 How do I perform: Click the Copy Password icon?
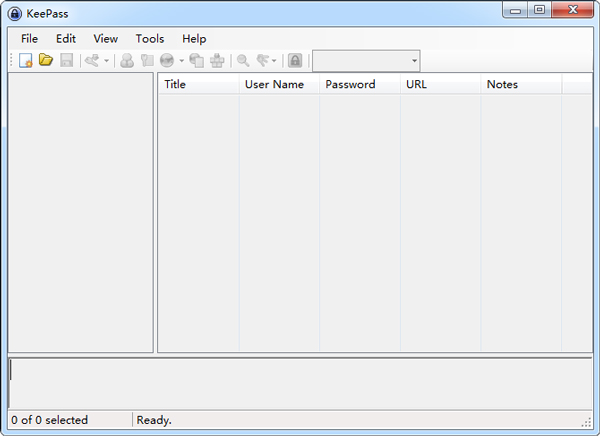point(146,61)
